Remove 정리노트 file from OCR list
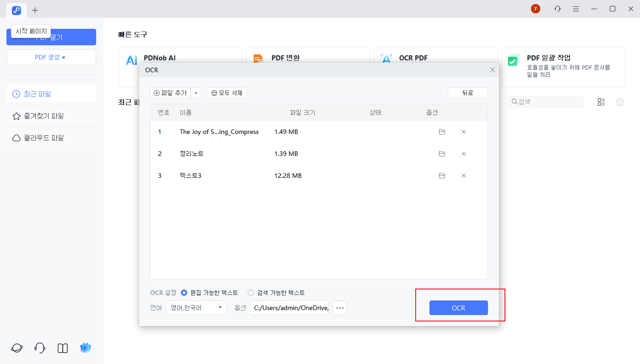Viewport: 640px width, 364px height. [463, 154]
